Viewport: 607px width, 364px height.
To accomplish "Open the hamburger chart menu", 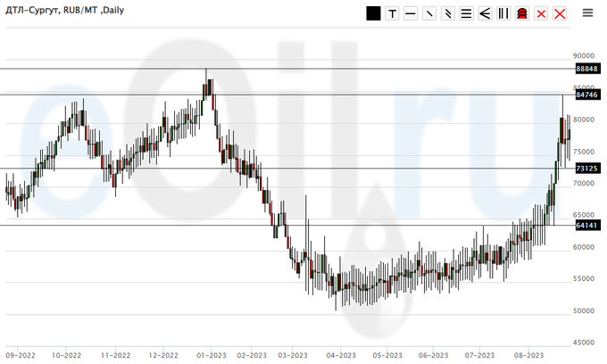I will [587, 12].
